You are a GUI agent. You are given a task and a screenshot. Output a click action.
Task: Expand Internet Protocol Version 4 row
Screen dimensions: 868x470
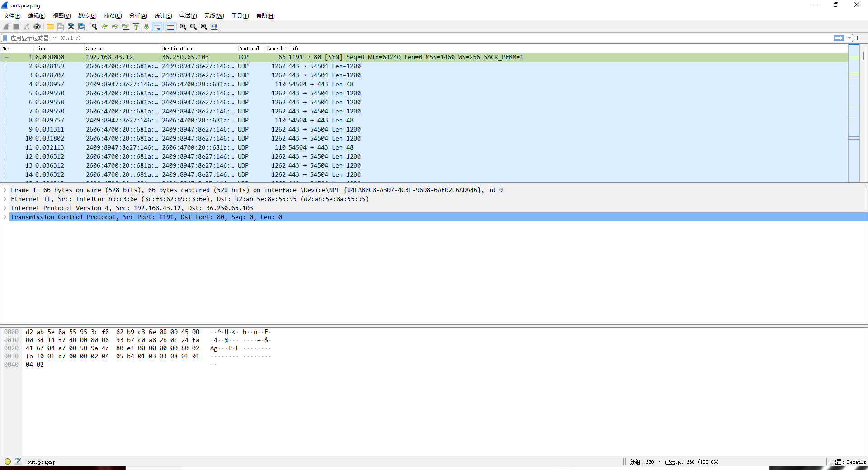pos(5,208)
